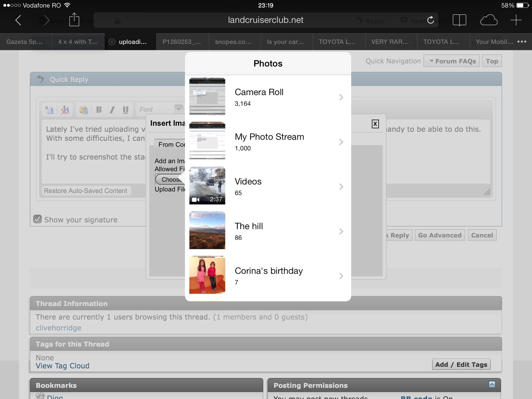The width and height of the screenshot is (532, 399).
Task: Tap the battery indicator in status bar
Action: tap(522, 5)
